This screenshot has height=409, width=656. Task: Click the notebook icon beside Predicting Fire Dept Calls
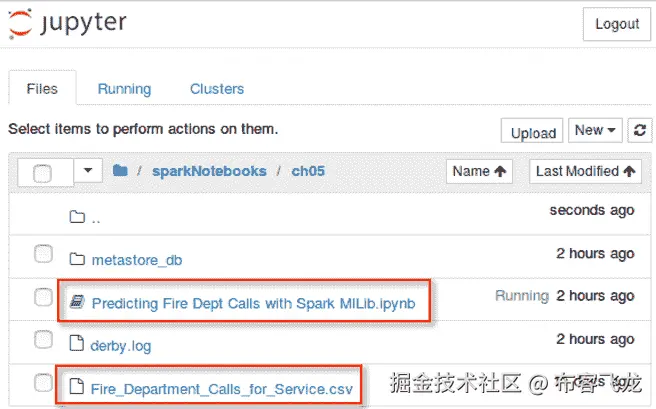click(77, 301)
